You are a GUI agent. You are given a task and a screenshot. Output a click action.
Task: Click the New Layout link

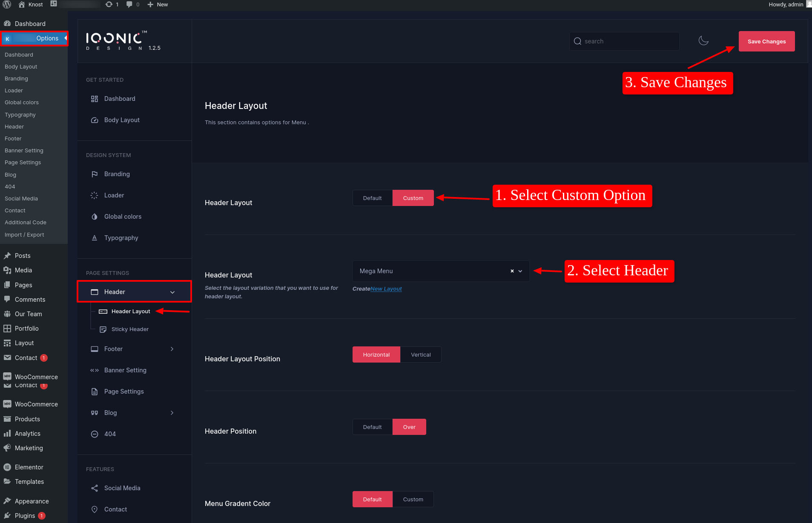[x=386, y=289]
